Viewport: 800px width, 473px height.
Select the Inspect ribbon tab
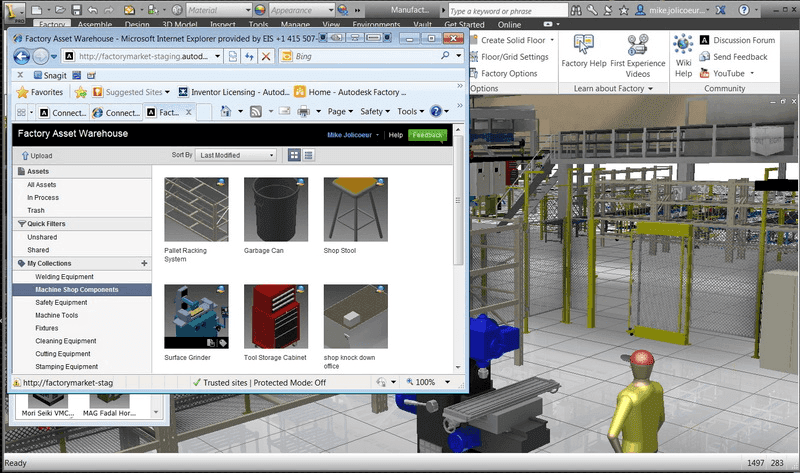tap(222, 24)
